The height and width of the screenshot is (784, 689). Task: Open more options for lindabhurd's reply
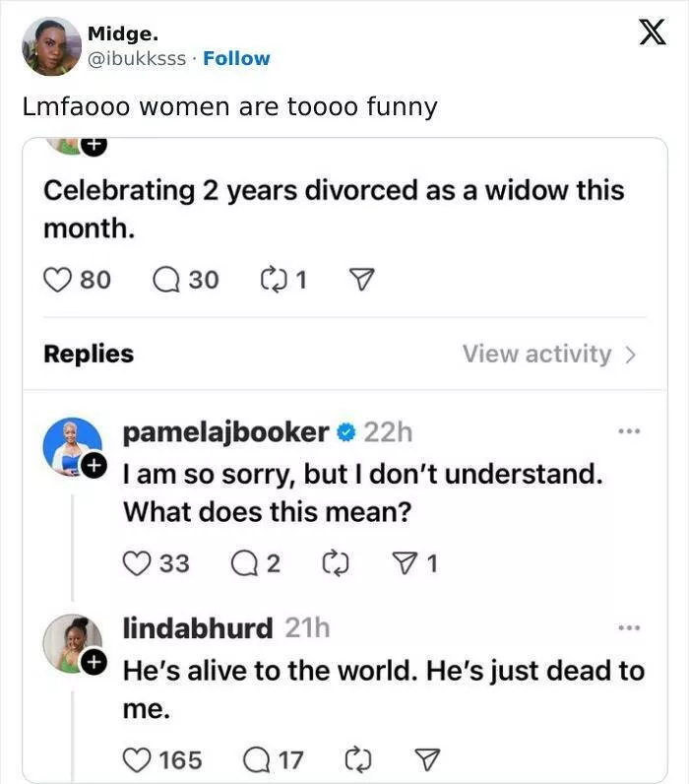click(x=628, y=627)
